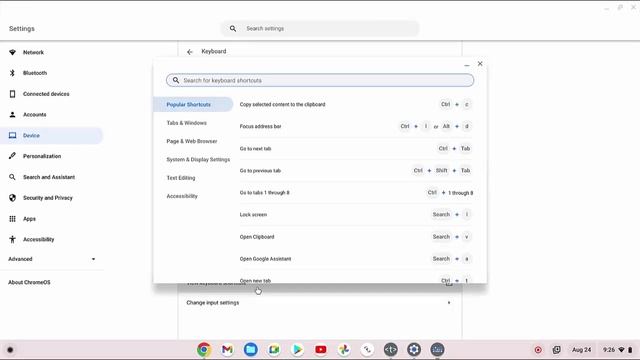Click magnifier icon in shortcuts search bar
Screen dimensions: 640x360
point(176,80)
